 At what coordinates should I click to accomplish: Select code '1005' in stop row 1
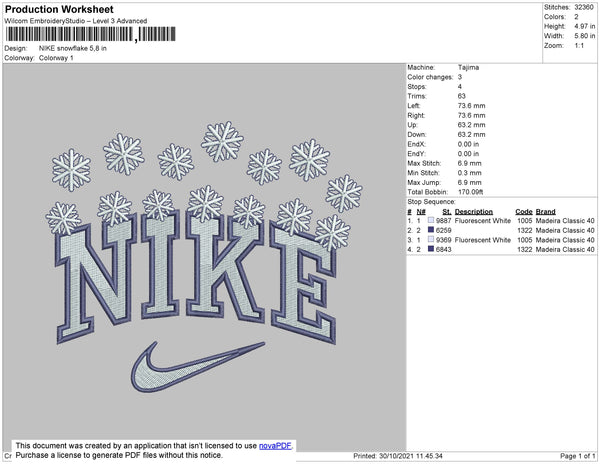click(525, 221)
